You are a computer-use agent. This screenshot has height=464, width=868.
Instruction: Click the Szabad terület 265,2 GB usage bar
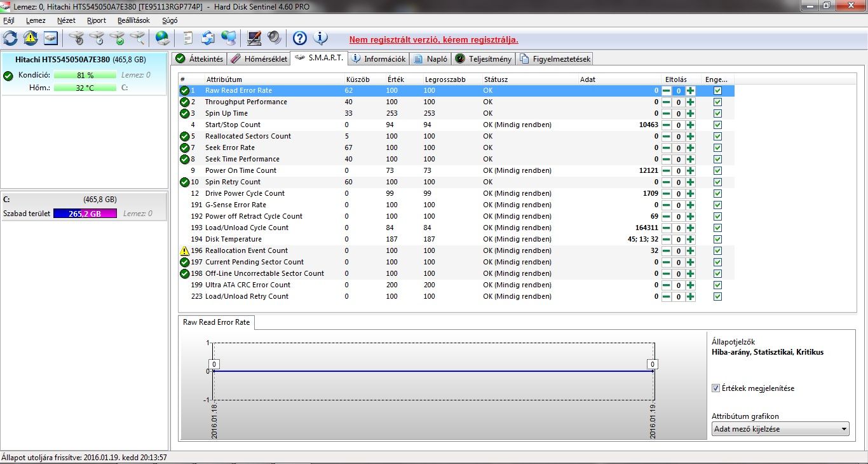(x=85, y=214)
